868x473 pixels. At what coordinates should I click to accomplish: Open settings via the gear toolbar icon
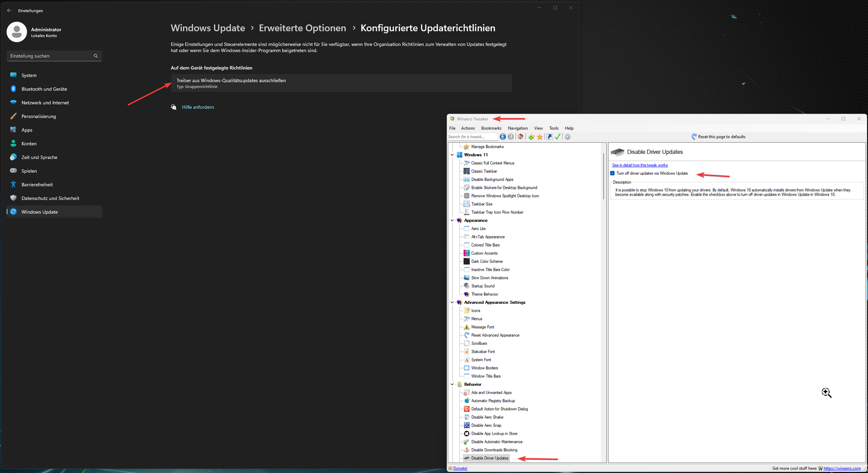point(568,137)
